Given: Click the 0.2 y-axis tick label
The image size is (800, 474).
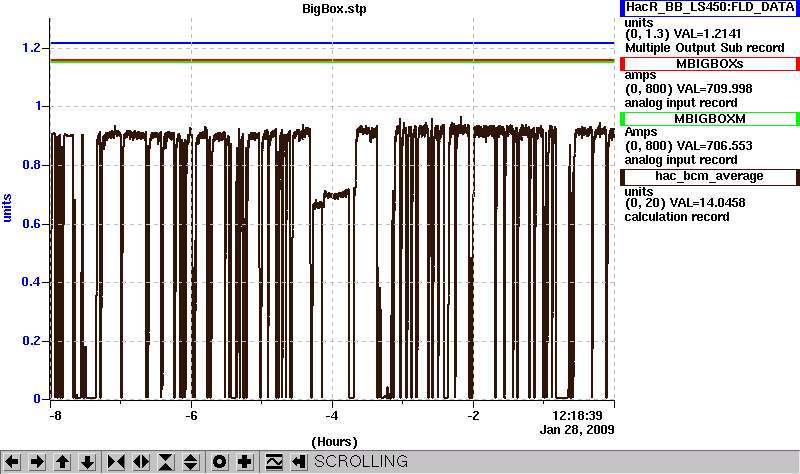Looking at the screenshot, I should click(x=31, y=341).
